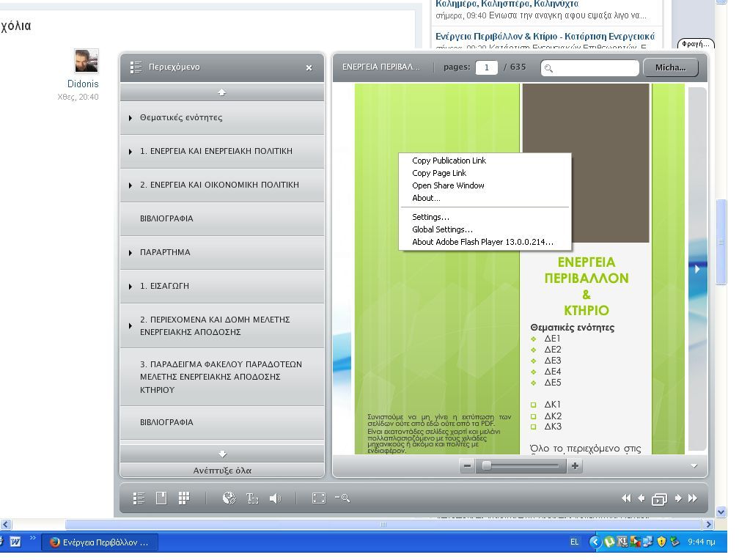This screenshot has width=739, height=560.
Task: Go to the first page
Action: pos(625,498)
